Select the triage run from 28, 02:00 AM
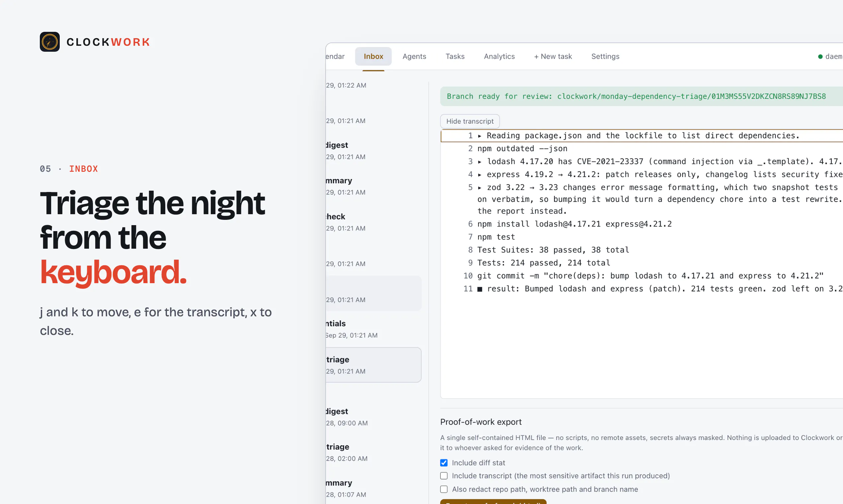Viewport: 843px width, 504px height. [373, 452]
